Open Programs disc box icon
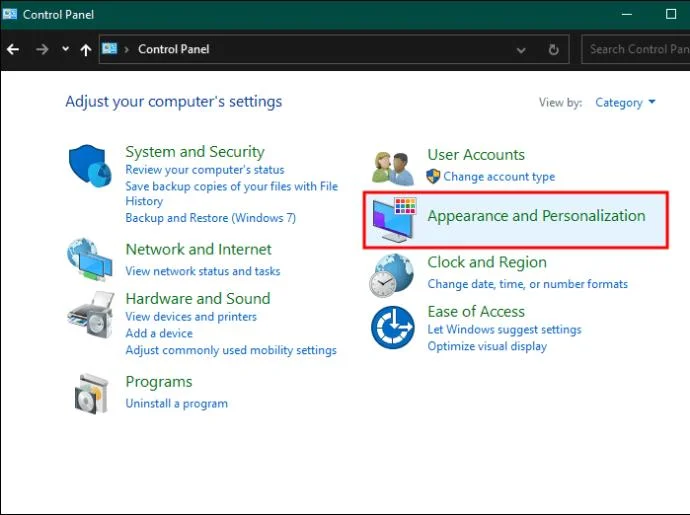690x515 pixels. tap(91, 394)
